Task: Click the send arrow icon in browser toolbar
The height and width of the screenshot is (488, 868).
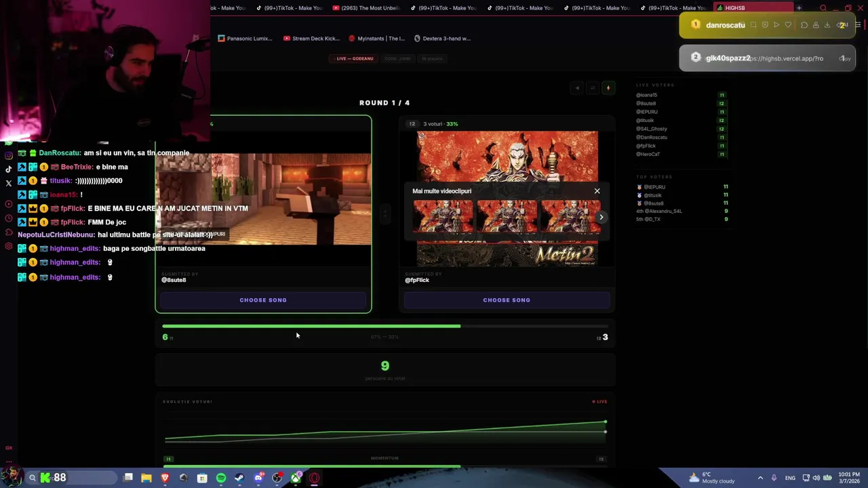Action: click(x=776, y=25)
